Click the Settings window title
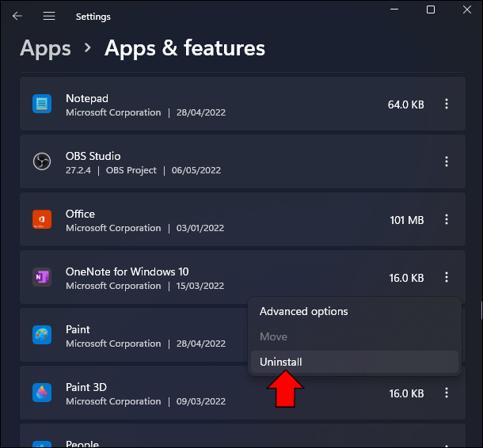The image size is (483, 448). (x=93, y=17)
